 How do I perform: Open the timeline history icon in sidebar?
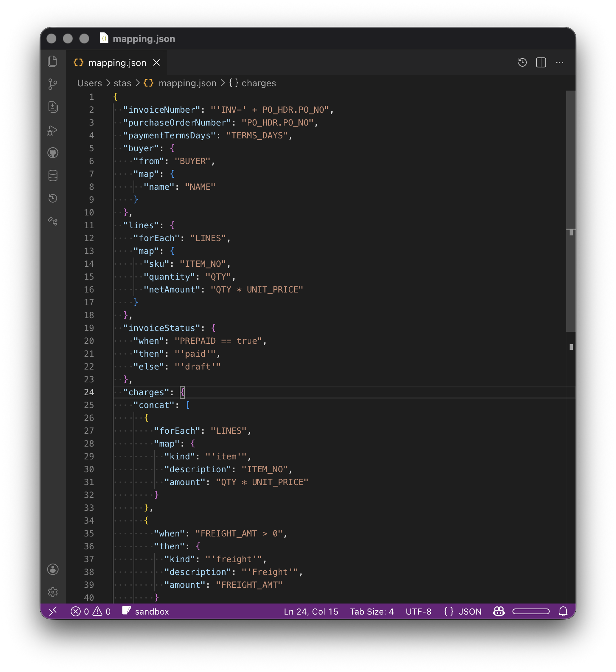(53, 198)
